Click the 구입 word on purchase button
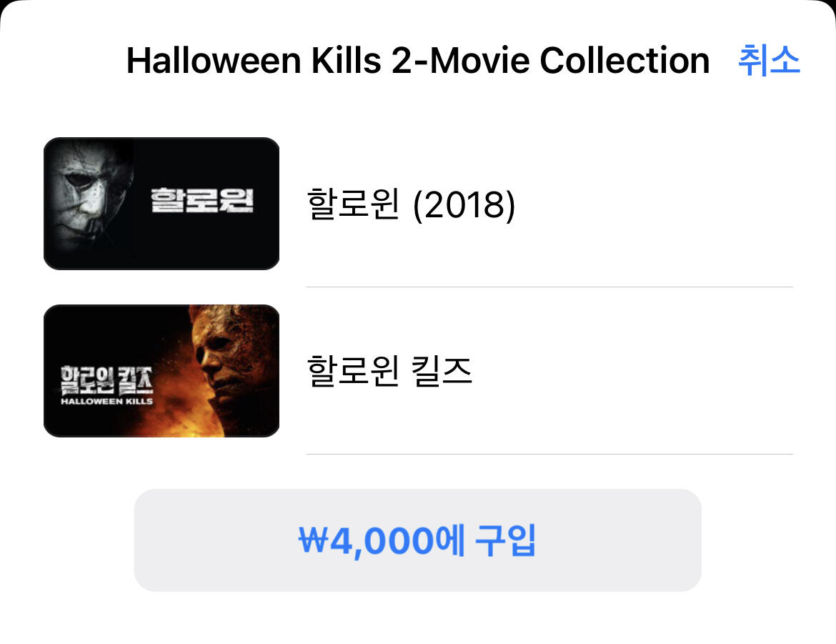Viewport: 836px width, 644px height. tap(504, 540)
